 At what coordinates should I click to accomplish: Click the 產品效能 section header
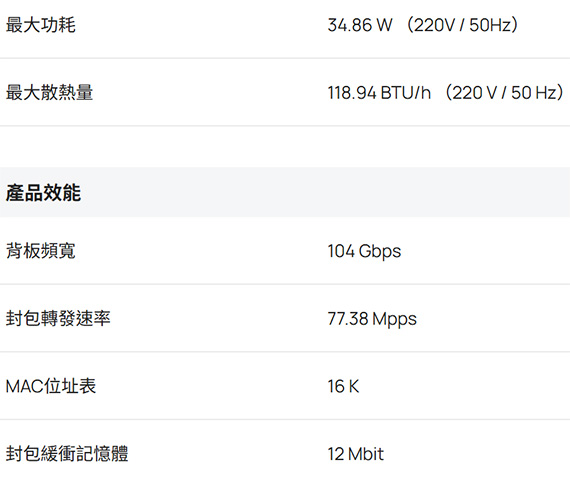(43, 193)
